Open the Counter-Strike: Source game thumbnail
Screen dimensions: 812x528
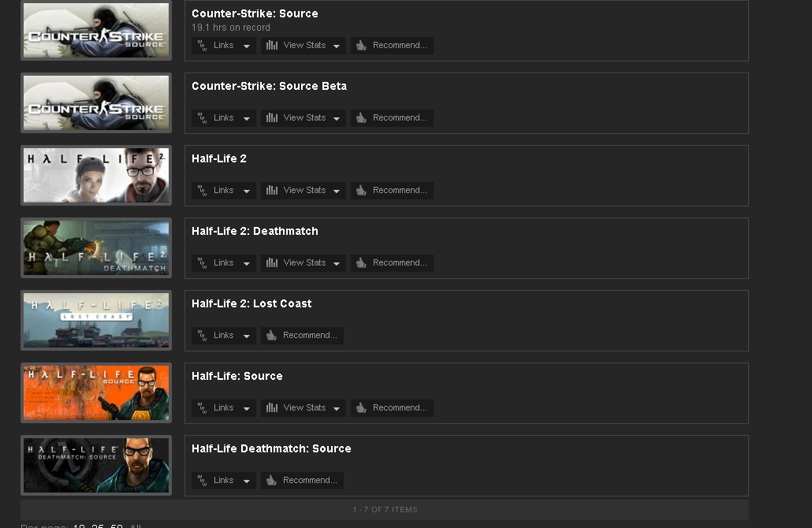point(96,30)
